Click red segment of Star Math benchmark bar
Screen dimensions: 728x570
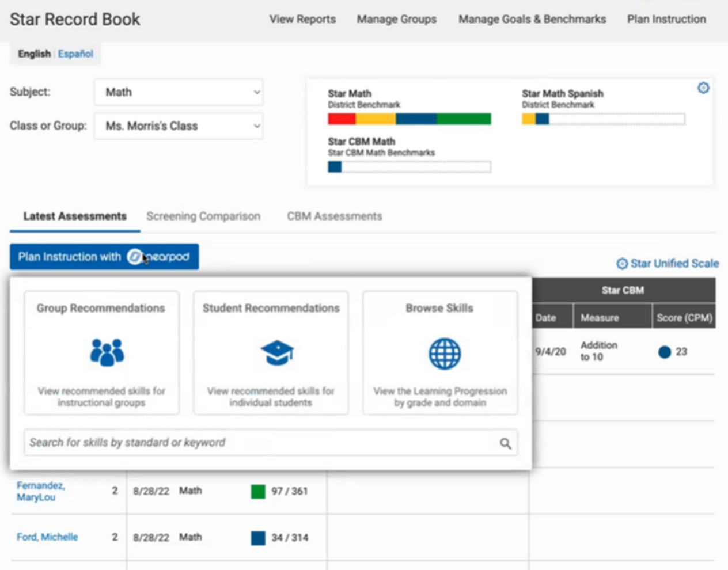[x=341, y=119]
